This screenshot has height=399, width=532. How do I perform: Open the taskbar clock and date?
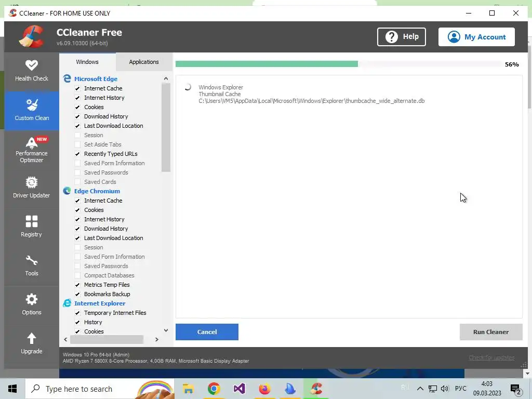(x=487, y=389)
